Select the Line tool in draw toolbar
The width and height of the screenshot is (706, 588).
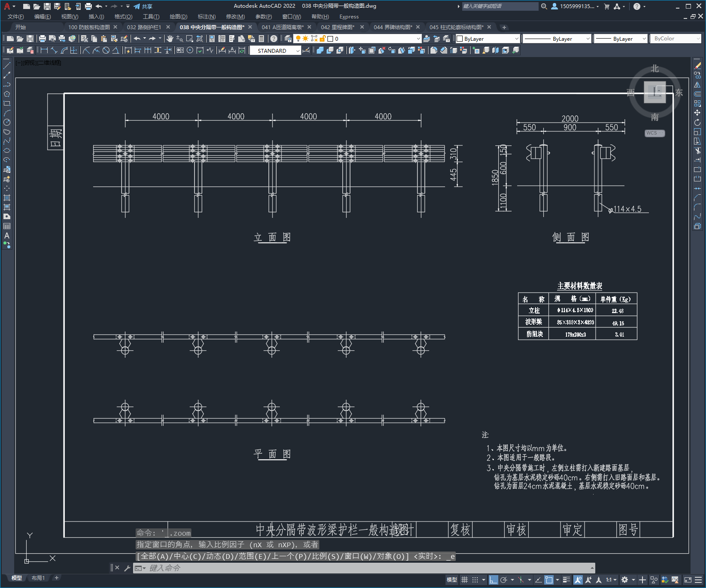click(x=7, y=66)
